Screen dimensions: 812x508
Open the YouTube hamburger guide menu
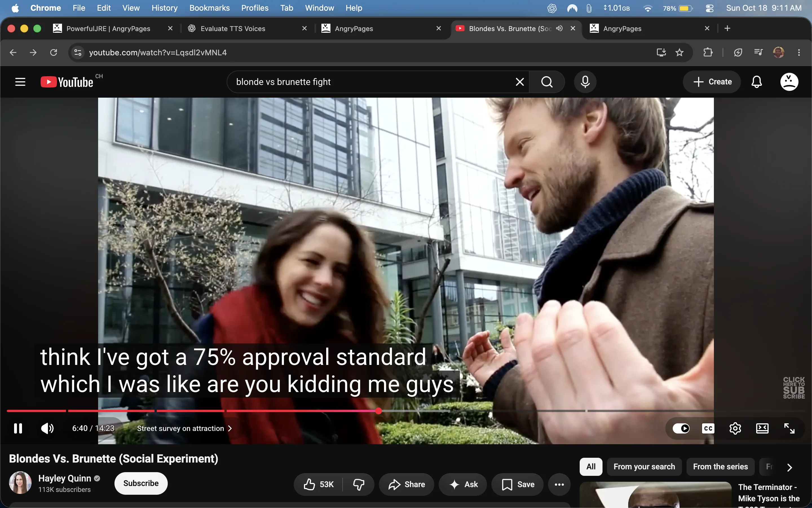20,82
